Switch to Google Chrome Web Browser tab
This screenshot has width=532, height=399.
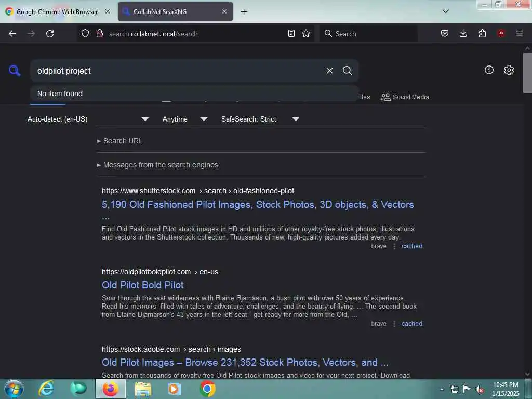57,11
